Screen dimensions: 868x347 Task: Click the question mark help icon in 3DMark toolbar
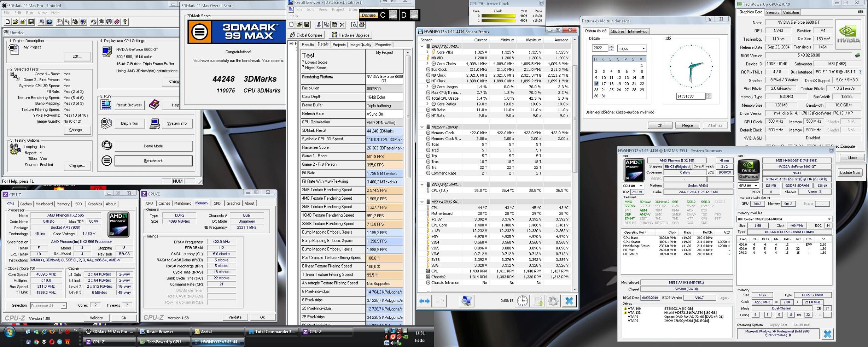coord(124,22)
